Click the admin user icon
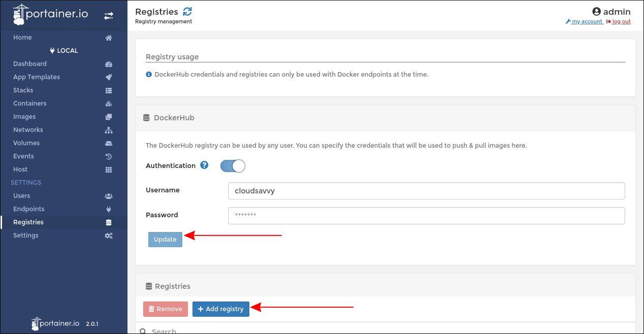Screen dimensions: 644x334 coord(598,11)
